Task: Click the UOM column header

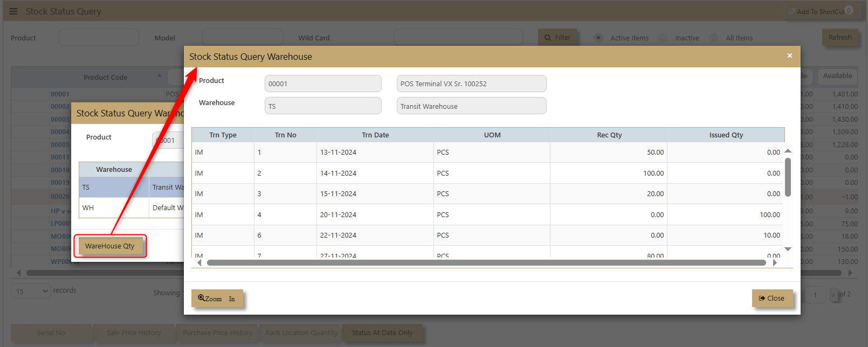Action: tap(492, 135)
